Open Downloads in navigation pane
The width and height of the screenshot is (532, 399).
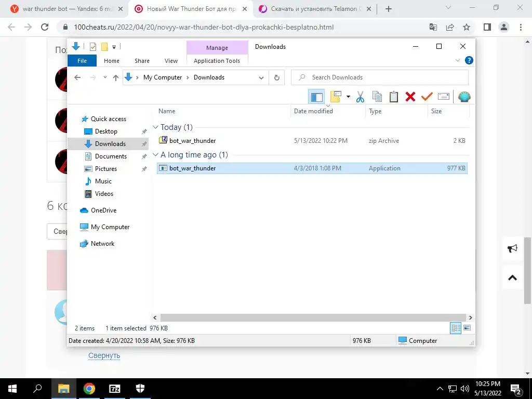110,144
